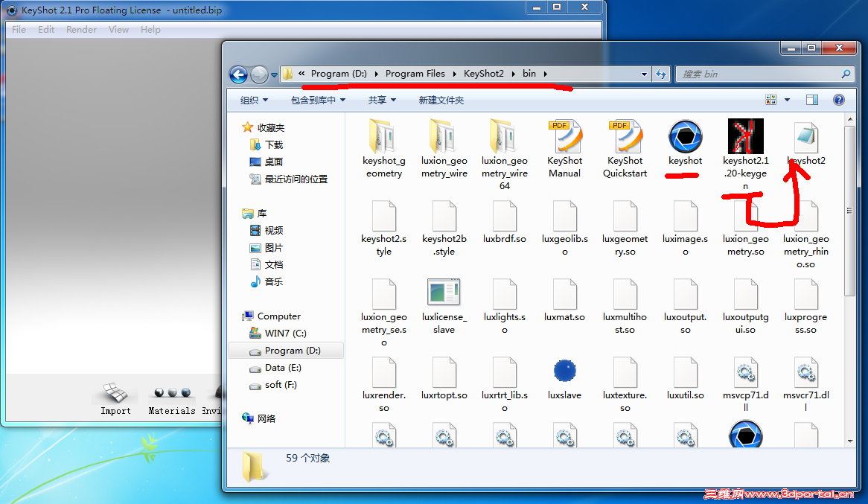The height and width of the screenshot is (504, 868).
Task: Select the keyshot2.style file
Action: [x=383, y=229]
